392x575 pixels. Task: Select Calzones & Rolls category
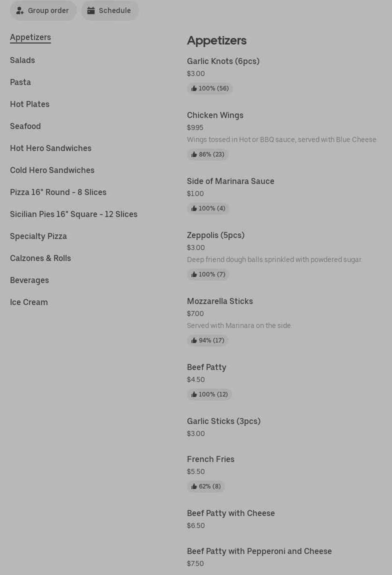[40, 258]
